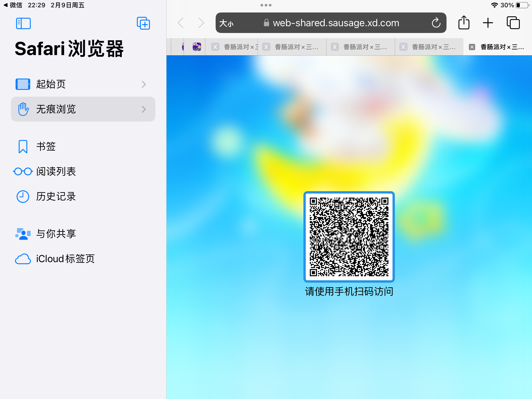Click the lock icon in the address bar
The image size is (532, 399).
(x=266, y=23)
